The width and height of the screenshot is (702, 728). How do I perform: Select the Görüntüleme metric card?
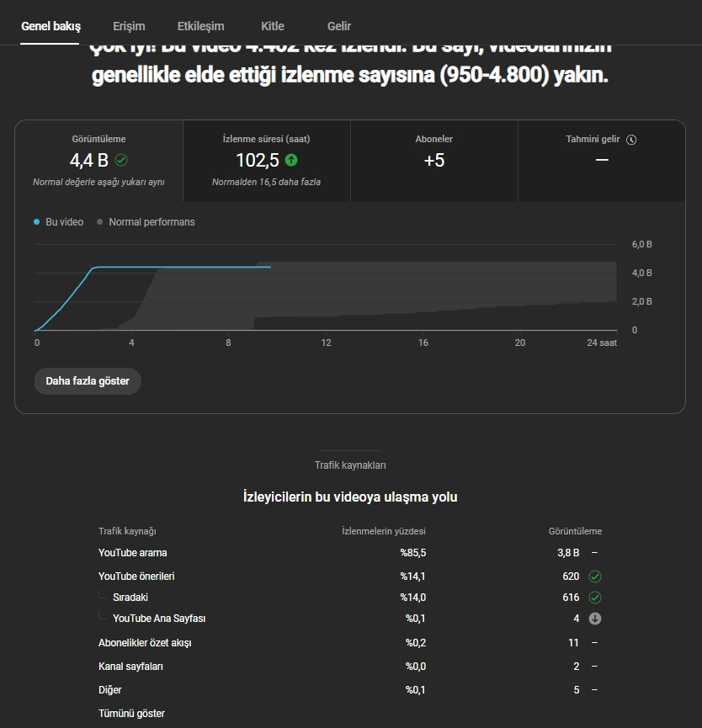(x=98, y=161)
